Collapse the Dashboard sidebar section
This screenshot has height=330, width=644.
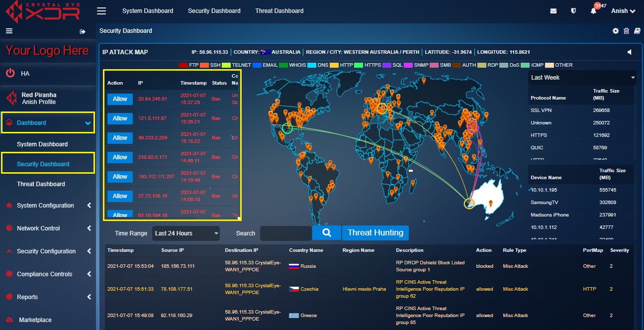click(88, 123)
